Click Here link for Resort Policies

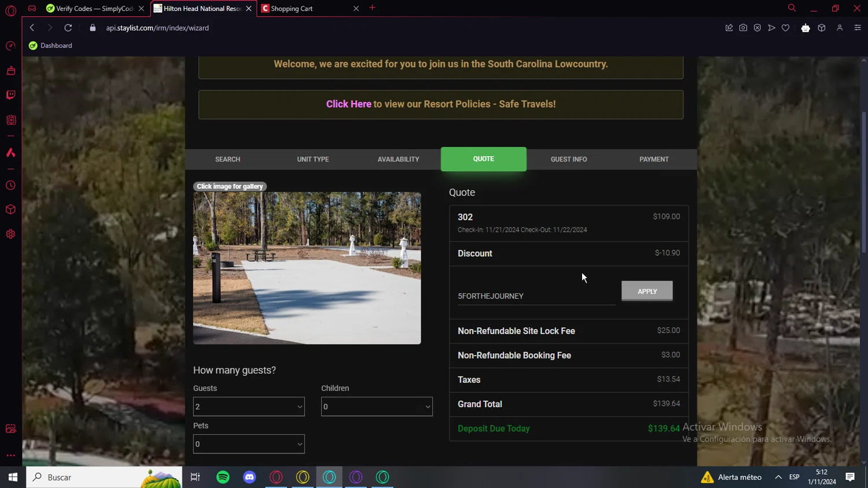point(348,104)
